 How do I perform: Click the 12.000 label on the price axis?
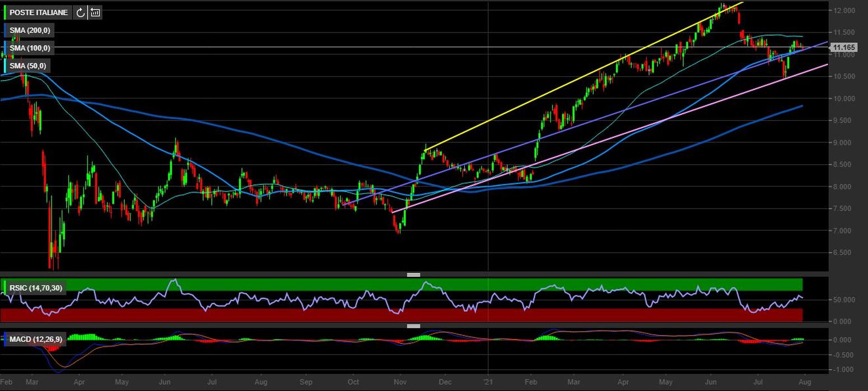tap(844, 11)
